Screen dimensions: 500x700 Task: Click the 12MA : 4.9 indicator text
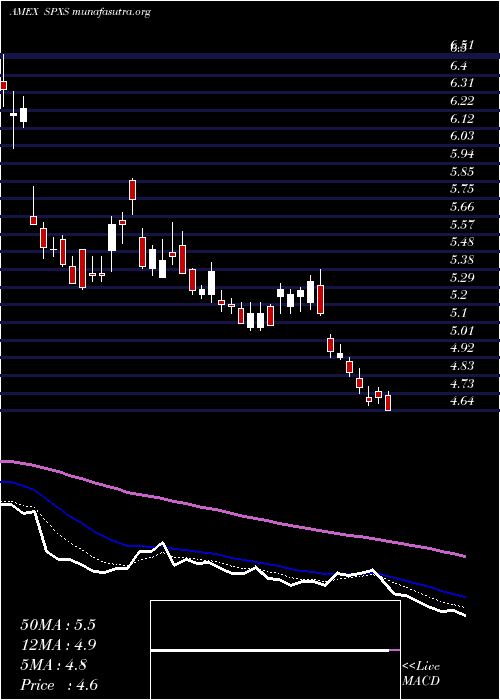tap(58, 645)
